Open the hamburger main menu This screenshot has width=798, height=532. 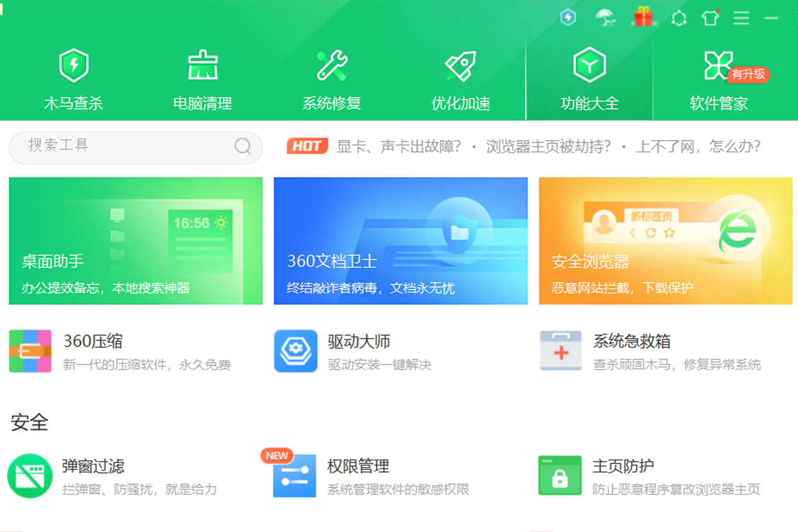(741, 18)
